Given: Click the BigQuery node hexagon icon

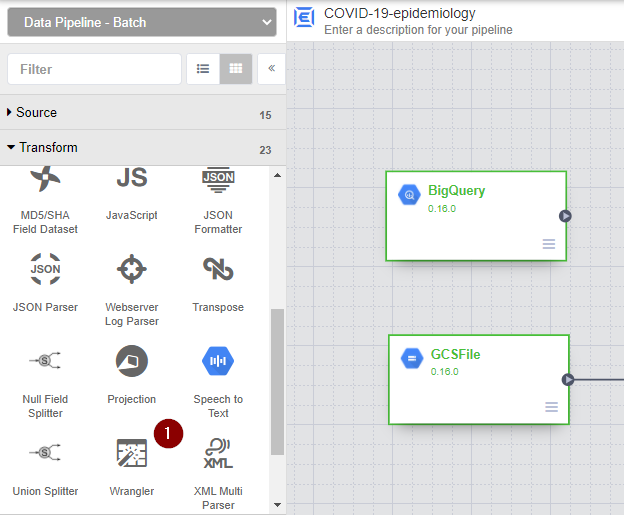Looking at the screenshot, I should coord(409,195).
